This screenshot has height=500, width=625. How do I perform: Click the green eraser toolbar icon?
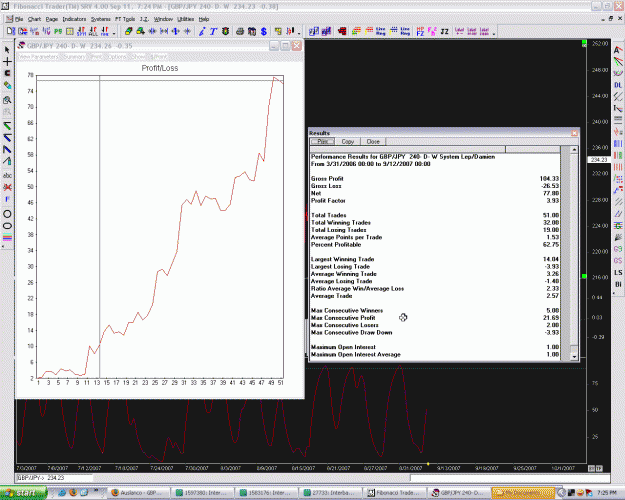pyautogui.click(x=128, y=31)
